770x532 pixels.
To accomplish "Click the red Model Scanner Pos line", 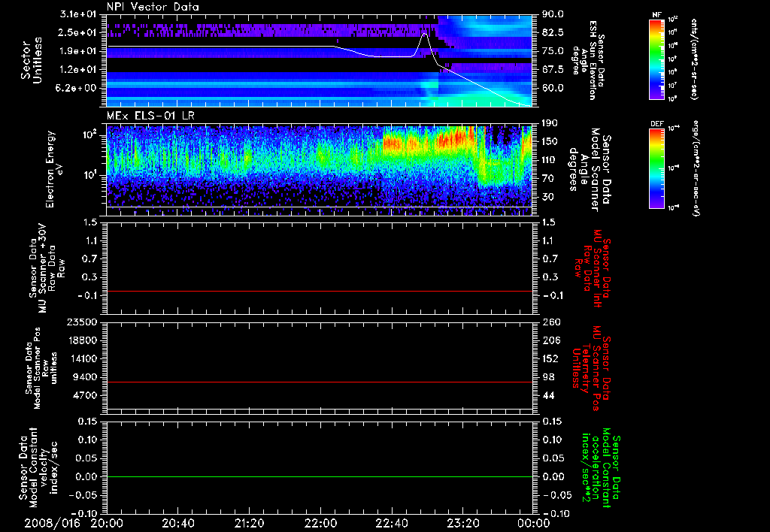I will click(320, 382).
